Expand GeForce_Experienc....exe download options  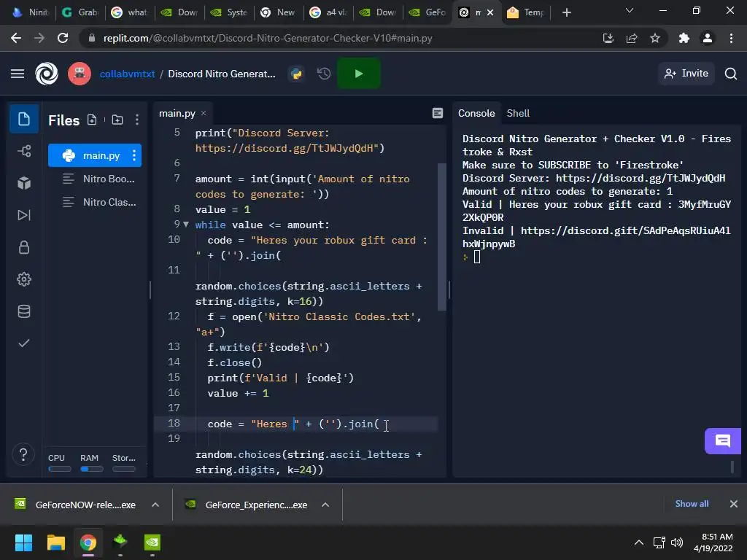325,505
